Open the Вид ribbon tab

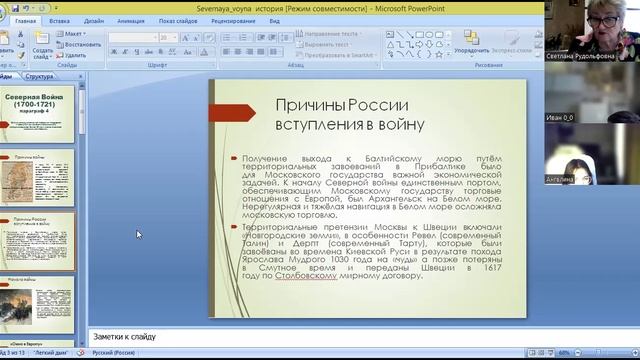pos(274,21)
